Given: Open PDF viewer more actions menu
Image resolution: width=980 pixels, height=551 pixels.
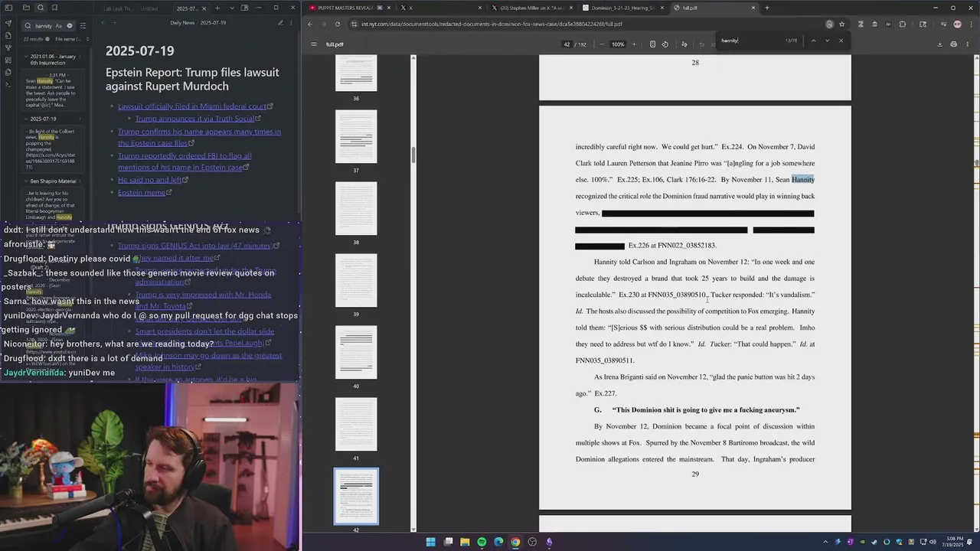Looking at the screenshot, I should (x=967, y=44).
